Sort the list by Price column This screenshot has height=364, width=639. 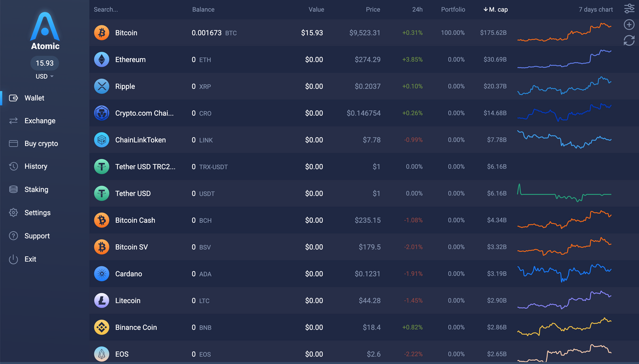(373, 9)
